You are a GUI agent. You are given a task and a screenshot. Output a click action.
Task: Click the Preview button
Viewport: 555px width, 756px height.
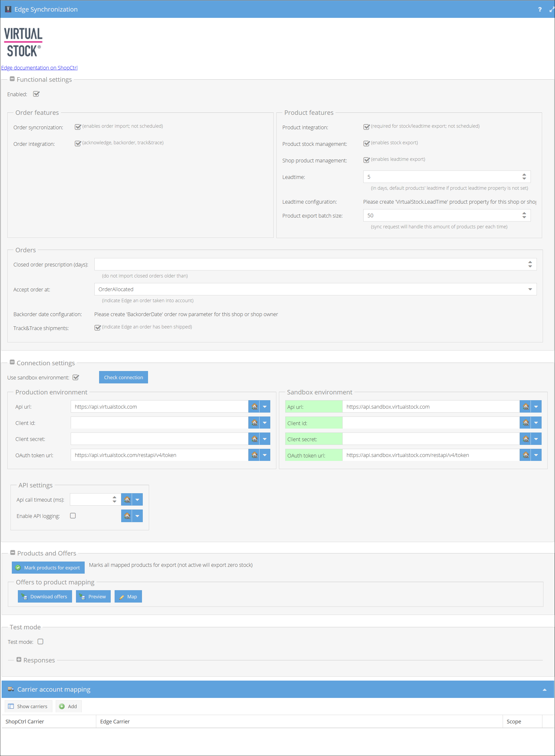pyautogui.click(x=93, y=596)
